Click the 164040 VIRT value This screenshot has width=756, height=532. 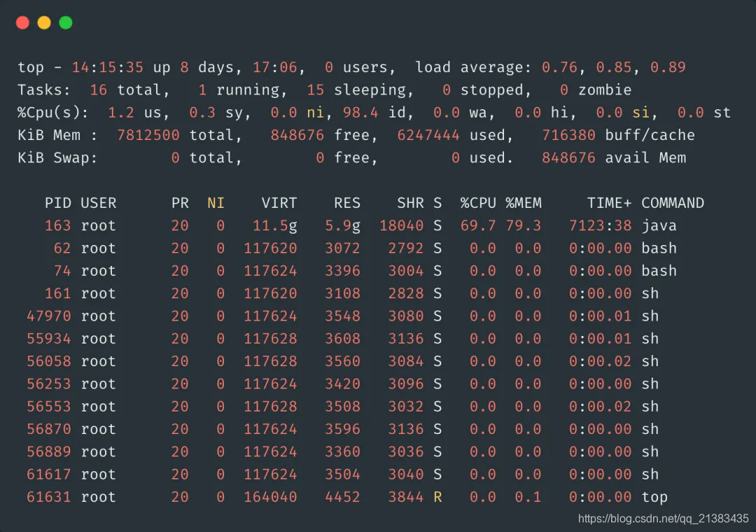(270, 497)
